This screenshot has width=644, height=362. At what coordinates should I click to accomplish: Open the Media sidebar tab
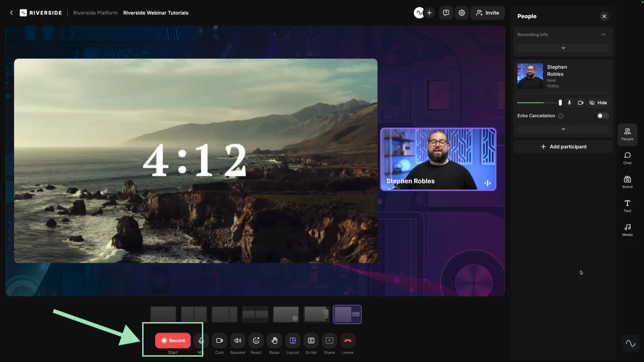click(627, 230)
